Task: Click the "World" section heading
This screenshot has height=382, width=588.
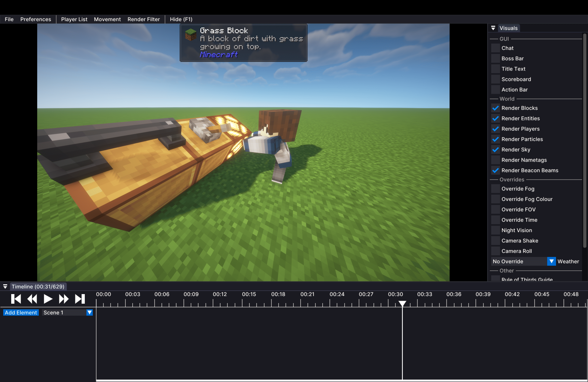Action: [507, 99]
